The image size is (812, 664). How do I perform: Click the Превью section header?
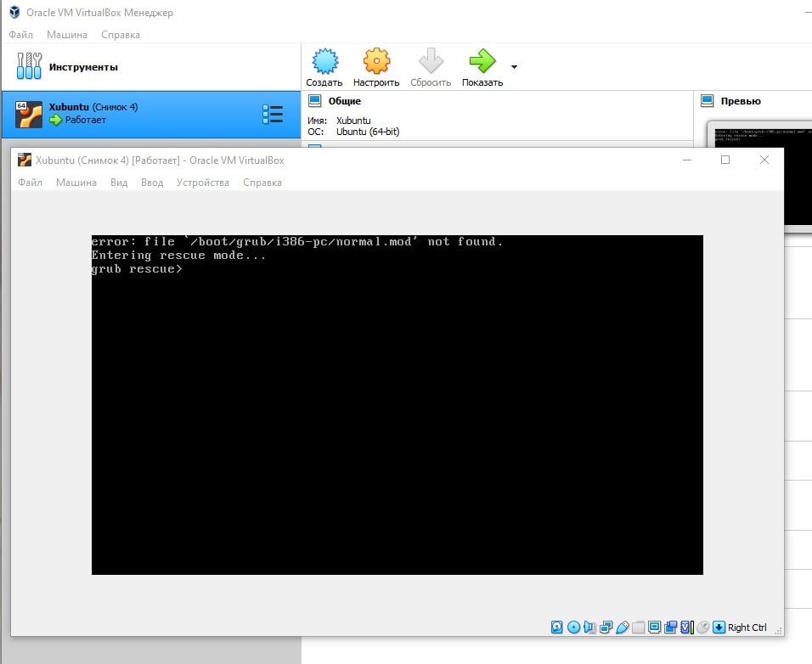tap(741, 101)
